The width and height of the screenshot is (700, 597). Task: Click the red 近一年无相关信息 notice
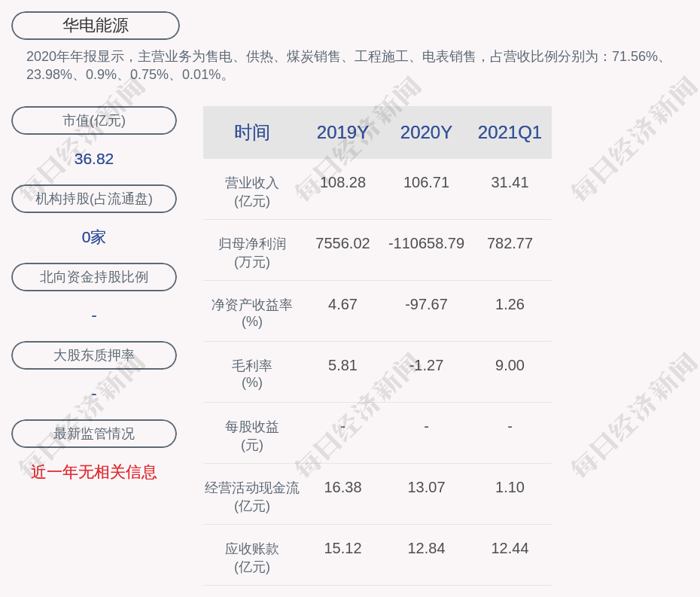(x=94, y=472)
